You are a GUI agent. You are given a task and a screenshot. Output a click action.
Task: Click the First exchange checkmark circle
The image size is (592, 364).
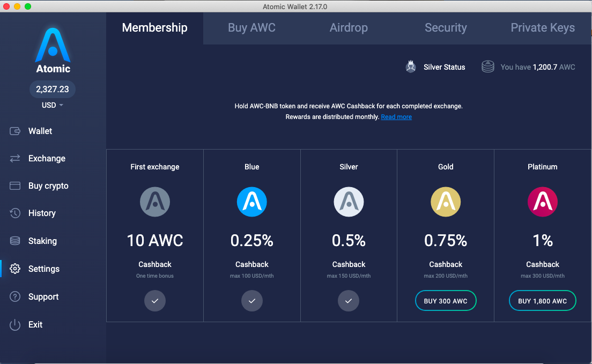[x=155, y=301]
